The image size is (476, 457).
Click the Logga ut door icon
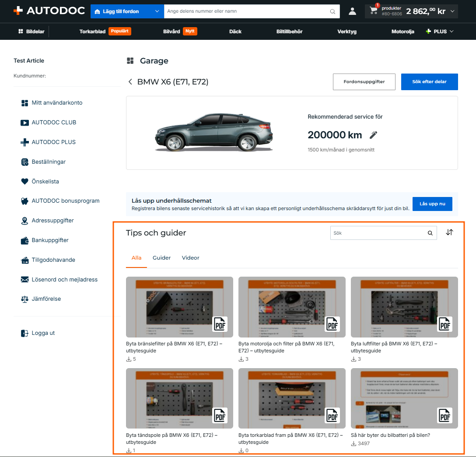tap(24, 333)
